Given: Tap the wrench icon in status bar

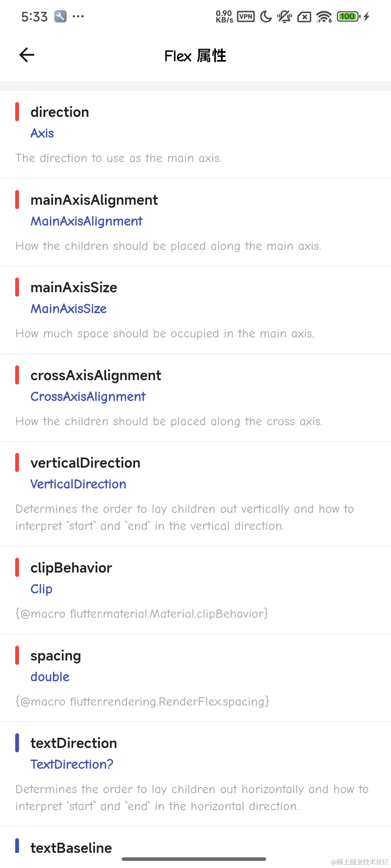Looking at the screenshot, I should [x=60, y=17].
